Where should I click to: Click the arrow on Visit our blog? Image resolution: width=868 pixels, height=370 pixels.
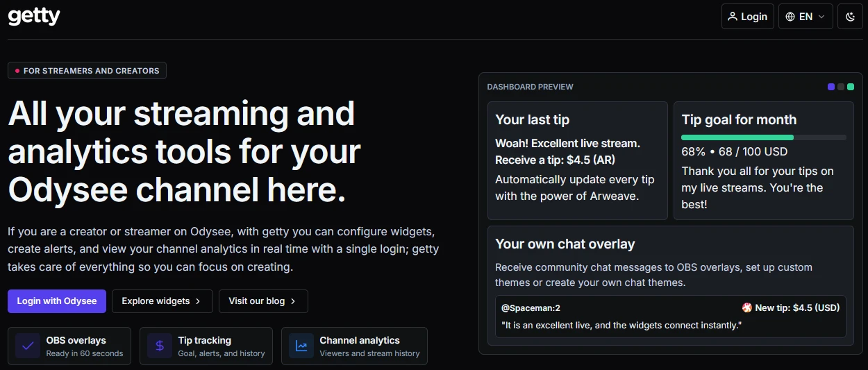(x=293, y=301)
